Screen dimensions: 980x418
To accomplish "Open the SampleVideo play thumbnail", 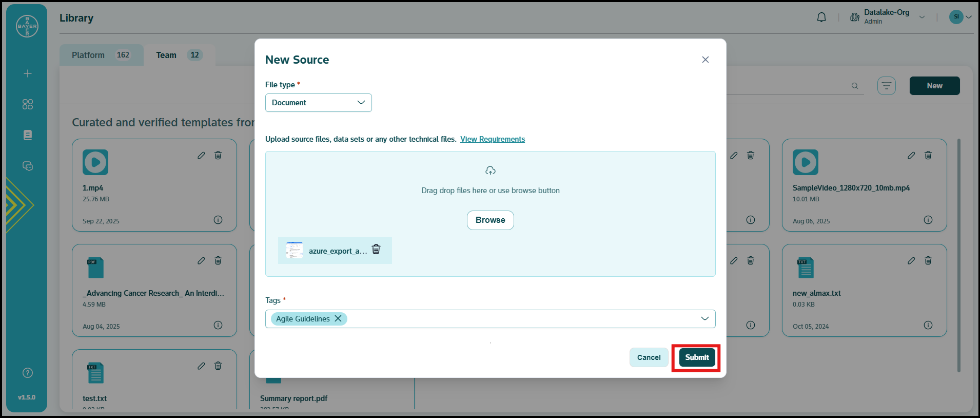I will tap(806, 162).
